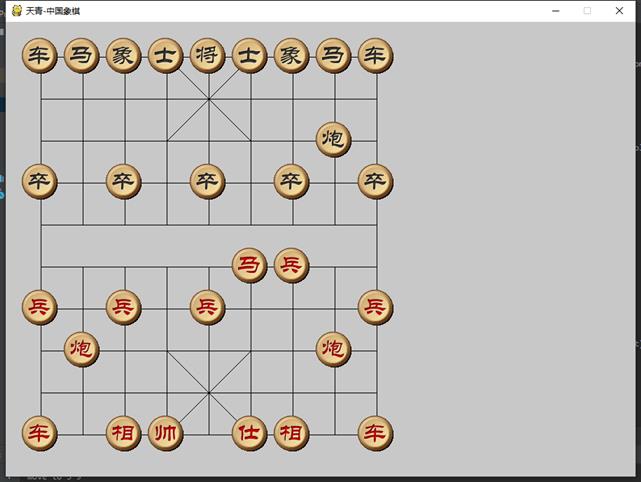Pick the black horse 马 beside right chariot

pyautogui.click(x=334, y=56)
